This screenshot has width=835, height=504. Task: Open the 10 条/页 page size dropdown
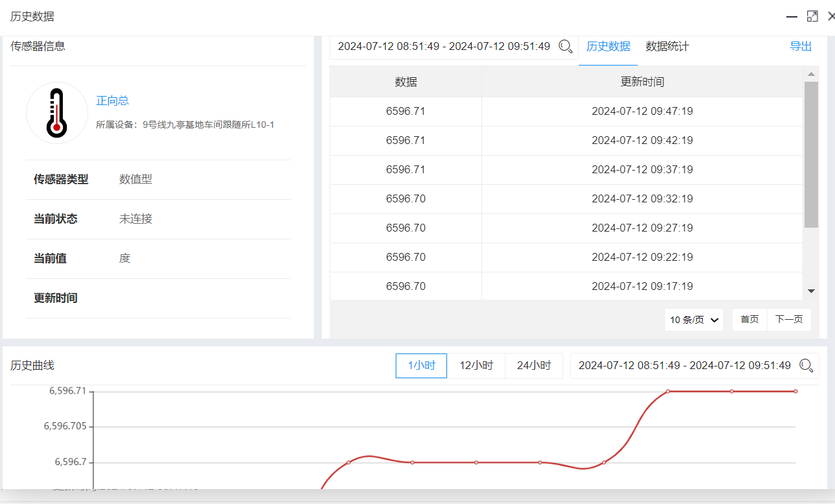point(694,320)
